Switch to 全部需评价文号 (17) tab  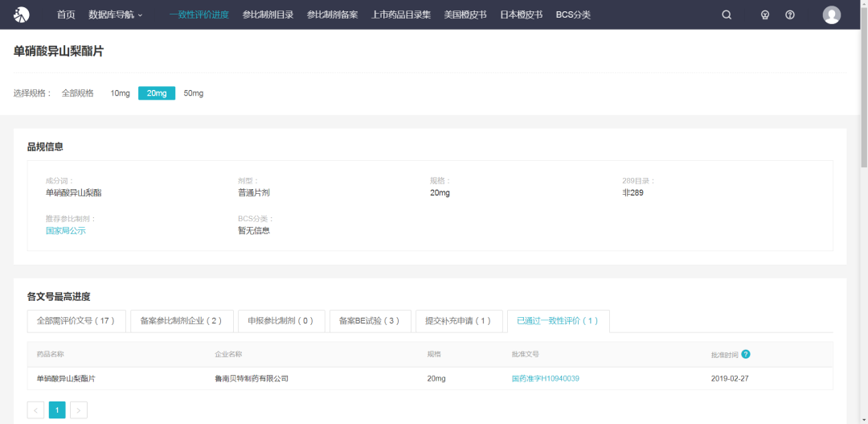(76, 321)
